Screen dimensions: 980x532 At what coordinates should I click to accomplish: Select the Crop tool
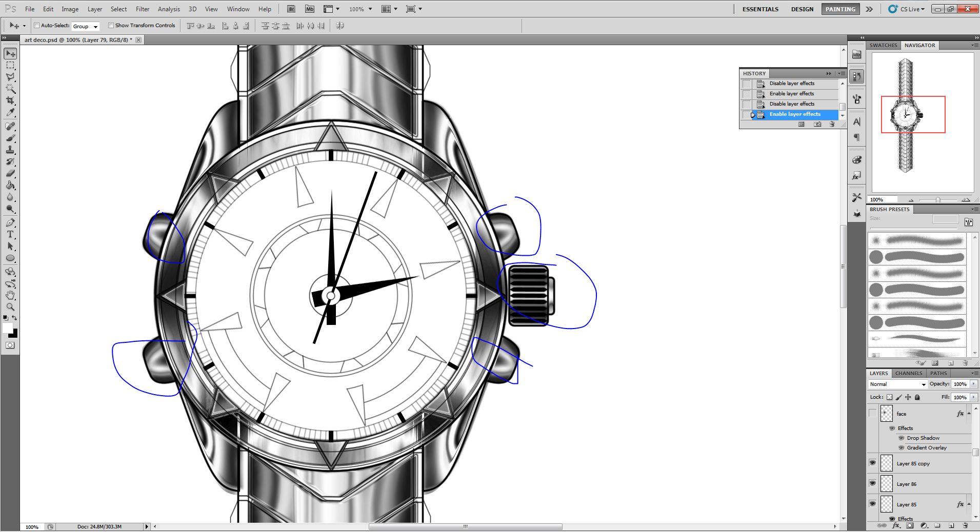[10, 100]
